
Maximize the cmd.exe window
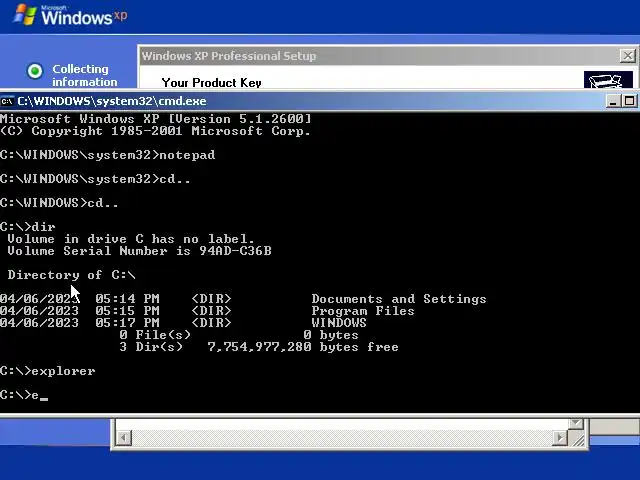(x=629, y=101)
